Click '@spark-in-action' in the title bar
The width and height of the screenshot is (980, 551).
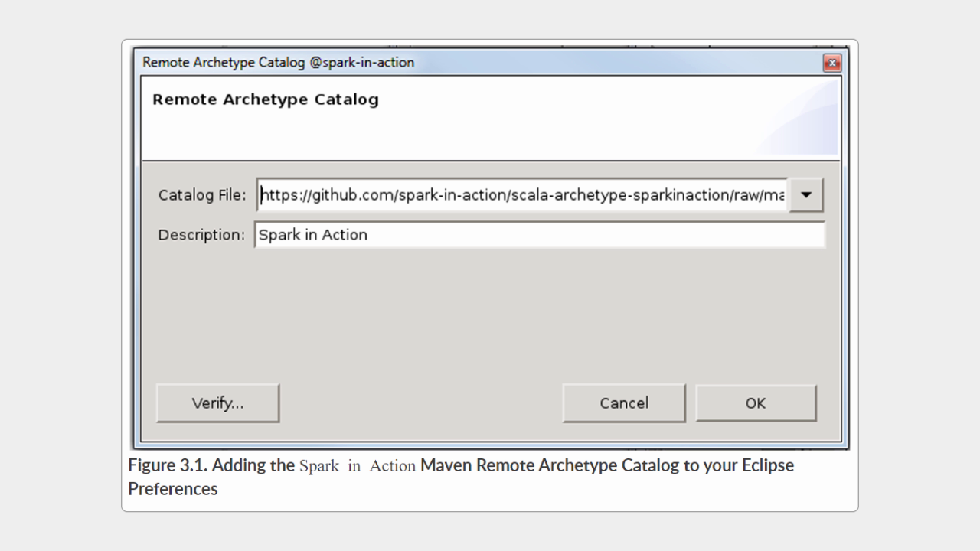(361, 63)
